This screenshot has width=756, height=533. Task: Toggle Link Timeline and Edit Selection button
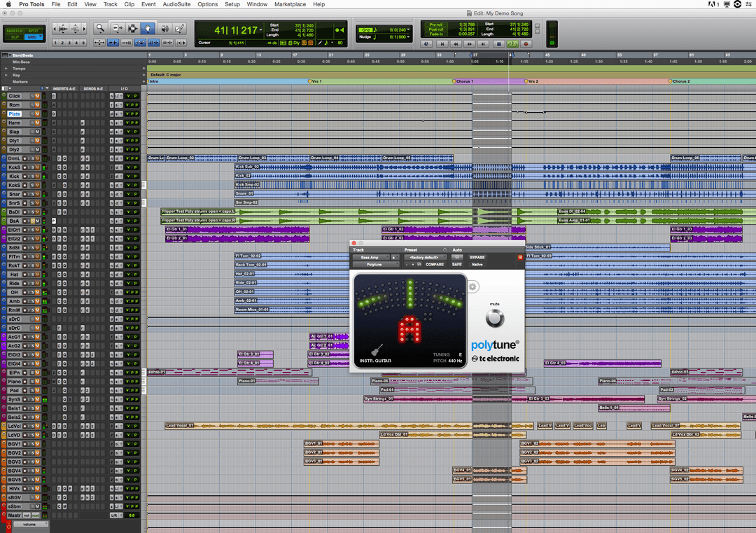coord(154,43)
